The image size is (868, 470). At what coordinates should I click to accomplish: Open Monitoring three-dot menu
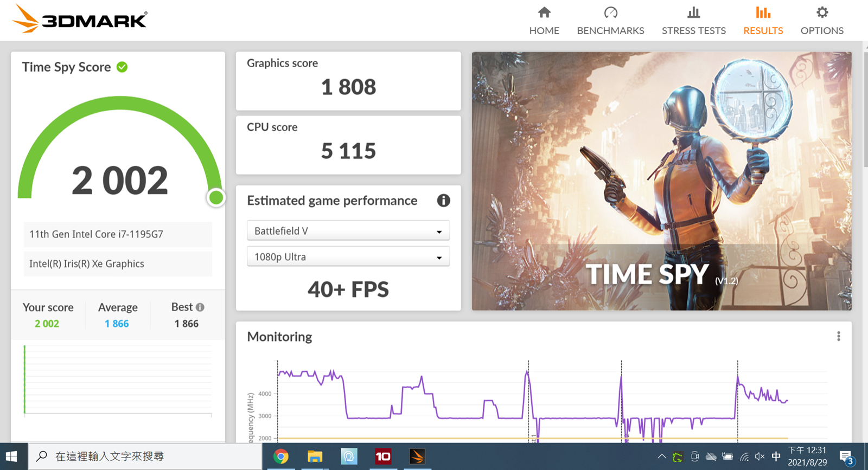pos(838,337)
